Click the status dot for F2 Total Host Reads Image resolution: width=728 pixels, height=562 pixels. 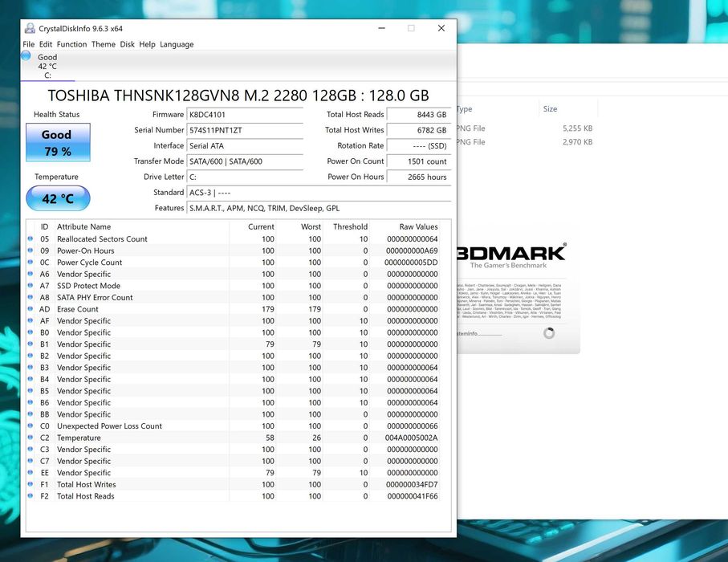click(x=31, y=496)
